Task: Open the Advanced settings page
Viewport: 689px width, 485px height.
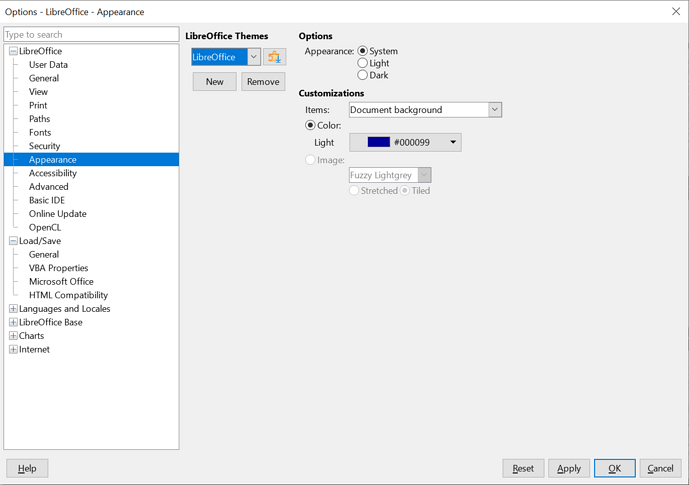Action: coord(49,187)
